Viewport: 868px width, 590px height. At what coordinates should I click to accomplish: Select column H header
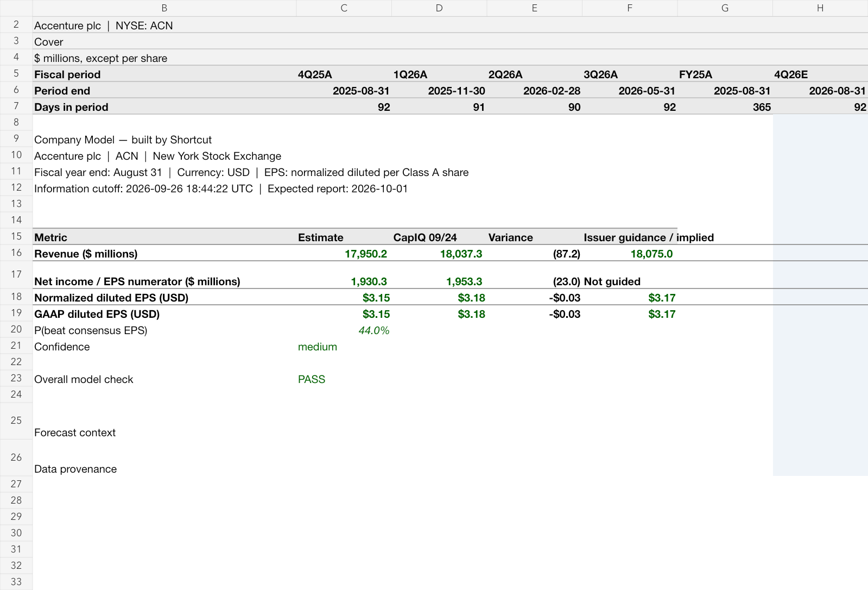(820, 8)
